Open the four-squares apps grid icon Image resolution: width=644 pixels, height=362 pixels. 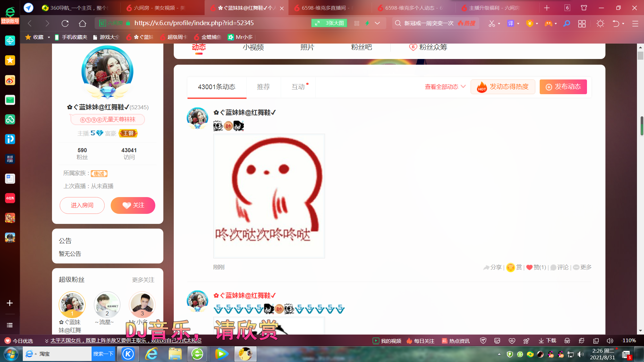click(x=582, y=23)
